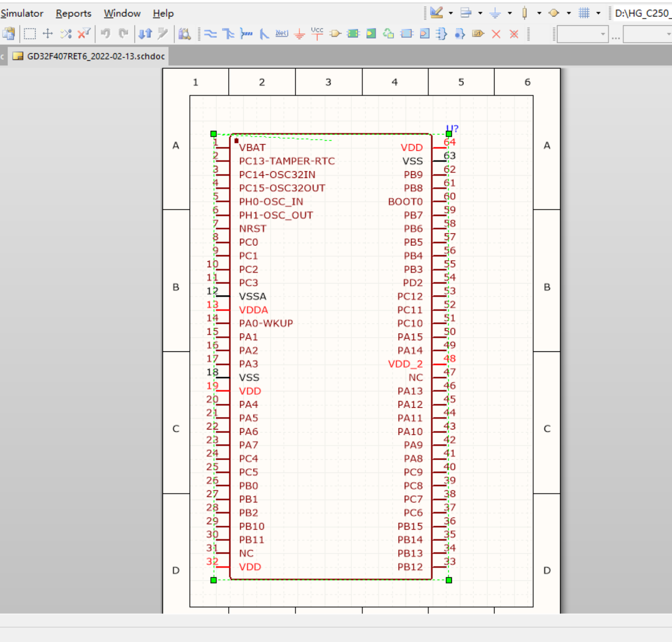Select the U? component designator

(x=453, y=129)
